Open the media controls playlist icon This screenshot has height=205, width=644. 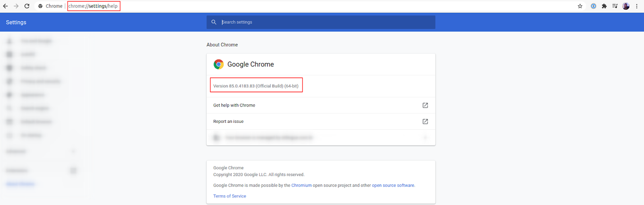pos(615,6)
